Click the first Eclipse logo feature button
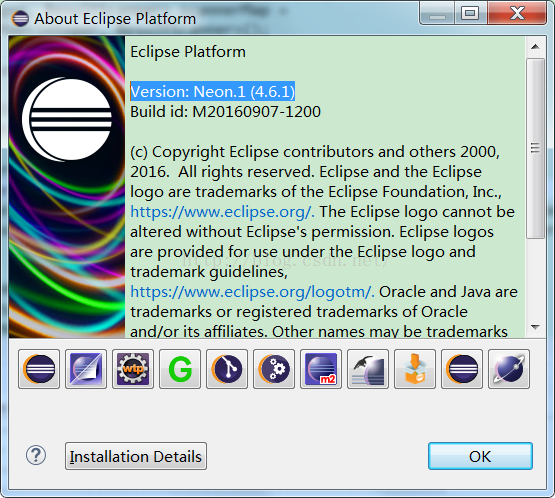555x498 pixels. (x=39, y=369)
